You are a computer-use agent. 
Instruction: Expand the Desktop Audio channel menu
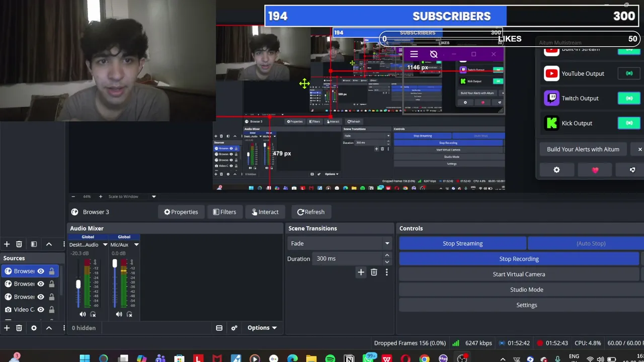[105, 245]
